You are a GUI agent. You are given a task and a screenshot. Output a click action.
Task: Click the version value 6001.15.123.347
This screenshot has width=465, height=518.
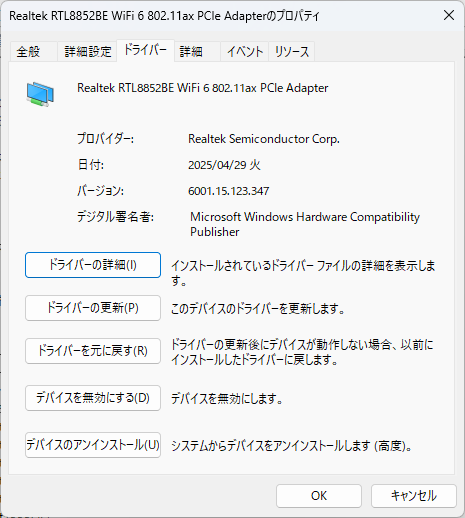228,191
